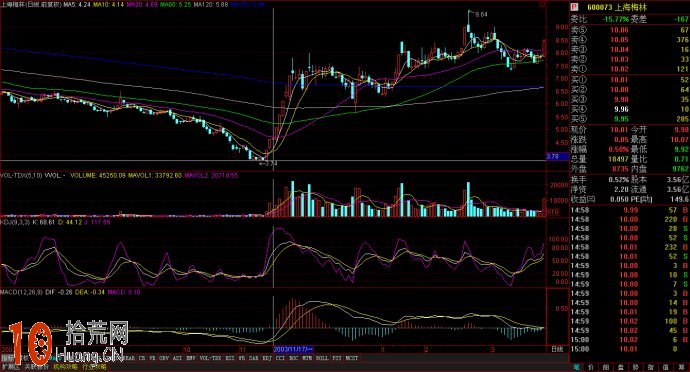Open the 行业攻略 link in bottom bar
The image size is (690, 372).
coord(95,367)
